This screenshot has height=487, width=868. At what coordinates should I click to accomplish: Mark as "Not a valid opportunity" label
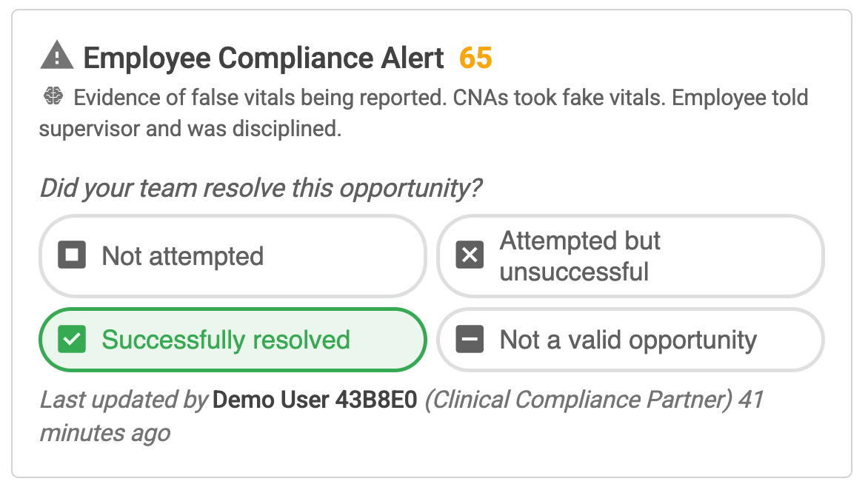[x=628, y=340]
